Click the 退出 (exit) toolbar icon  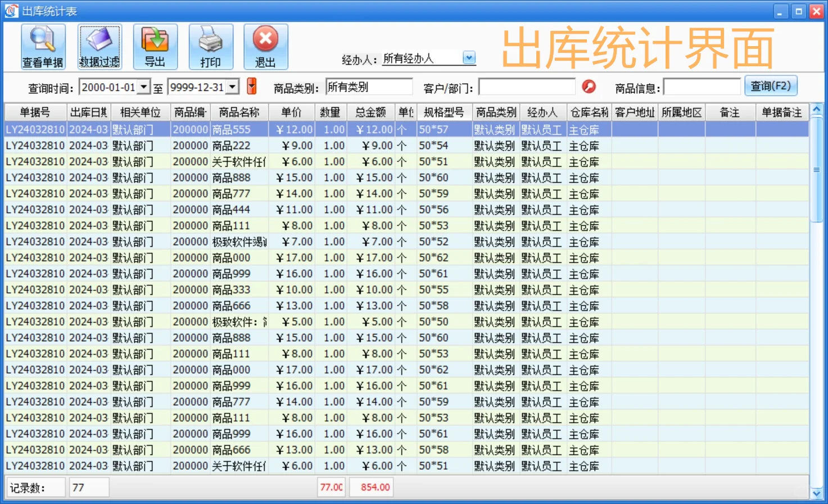click(x=265, y=46)
